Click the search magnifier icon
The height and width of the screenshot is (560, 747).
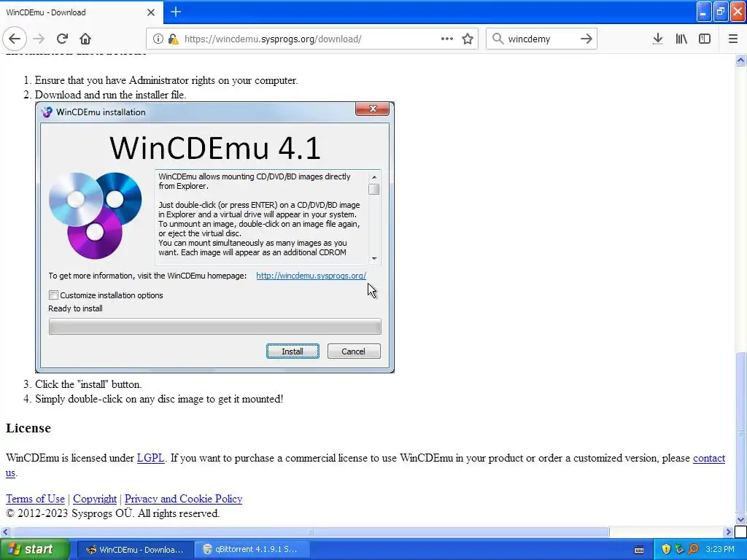click(498, 39)
